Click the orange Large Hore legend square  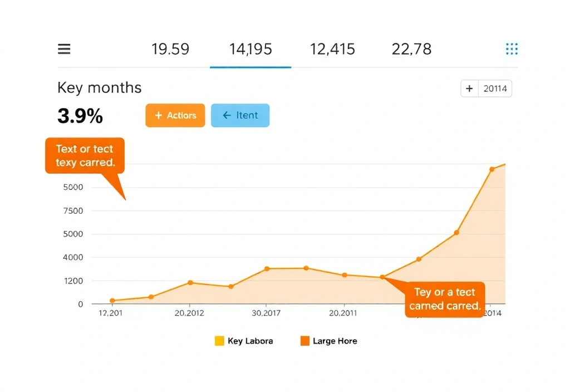(x=304, y=340)
